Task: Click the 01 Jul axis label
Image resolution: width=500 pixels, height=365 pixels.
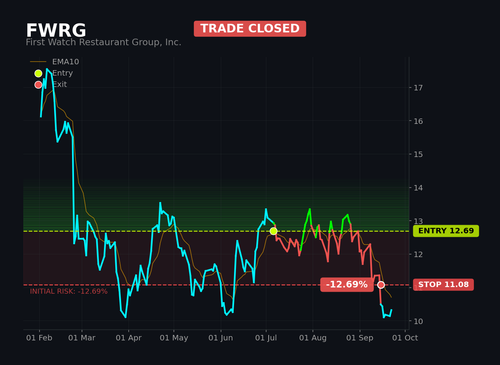Action: [266, 338]
